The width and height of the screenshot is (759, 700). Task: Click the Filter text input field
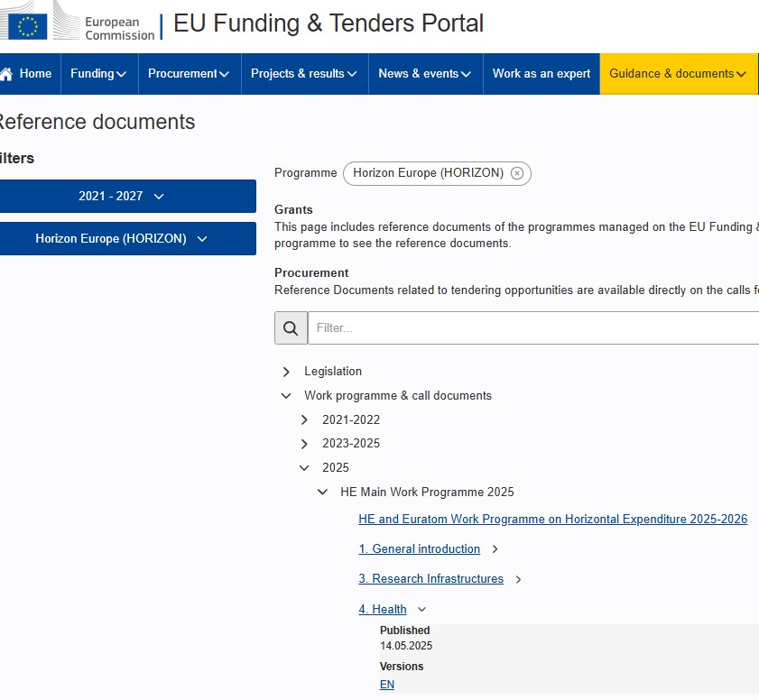coord(532,328)
